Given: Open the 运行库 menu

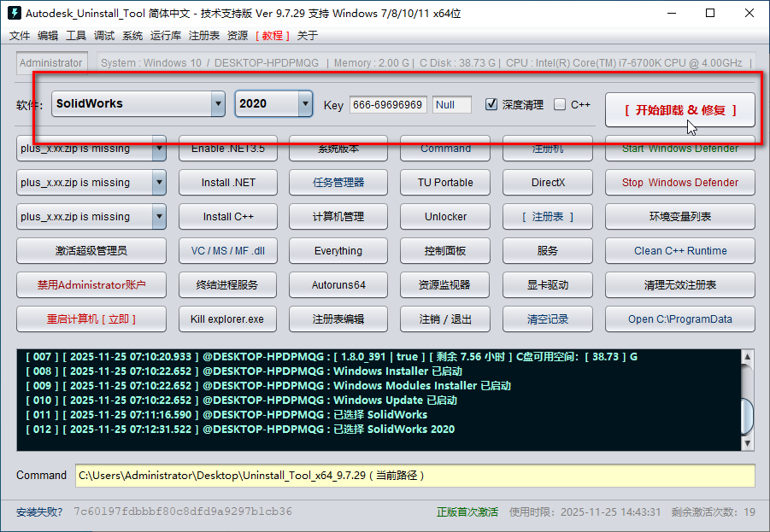Looking at the screenshot, I should click(166, 35).
